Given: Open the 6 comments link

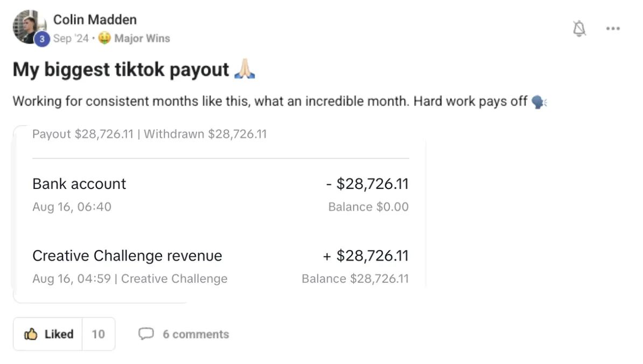Looking at the screenshot, I should (195, 334).
